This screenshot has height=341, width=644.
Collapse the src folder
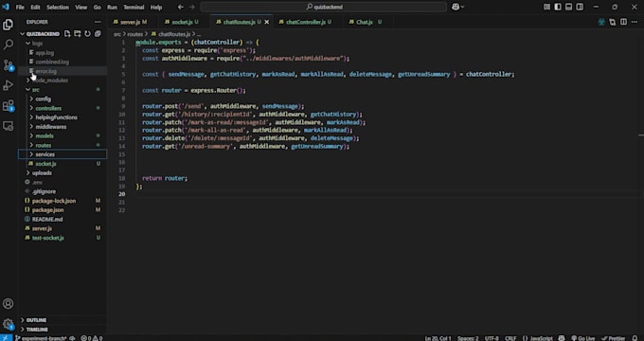point(27,90)
